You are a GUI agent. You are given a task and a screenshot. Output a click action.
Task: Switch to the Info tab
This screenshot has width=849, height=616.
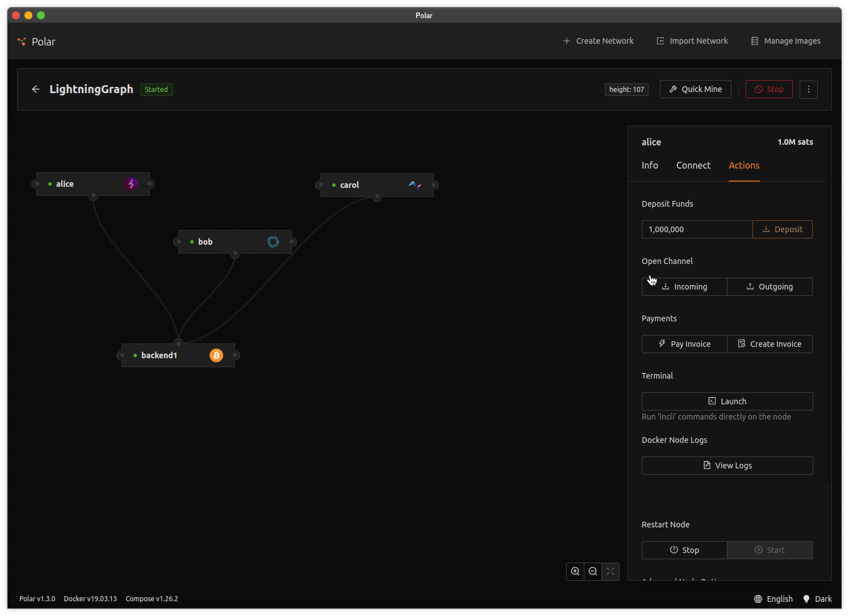650,165
